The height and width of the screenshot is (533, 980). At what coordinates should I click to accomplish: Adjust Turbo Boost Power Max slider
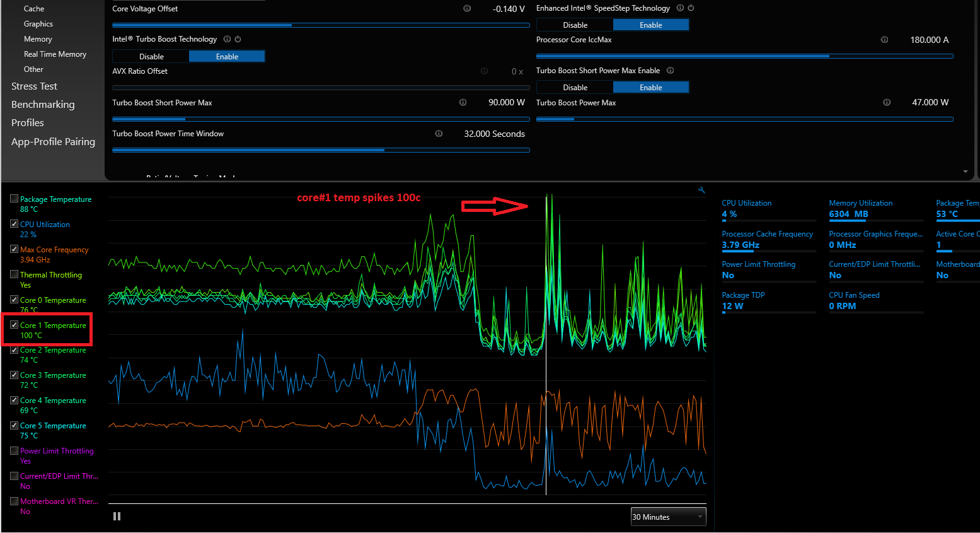point(745,119)
